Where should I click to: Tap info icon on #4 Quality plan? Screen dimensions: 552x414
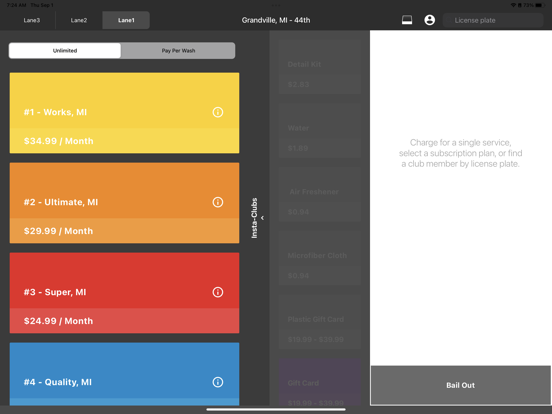pyautogui.click(x=218, y=382)
